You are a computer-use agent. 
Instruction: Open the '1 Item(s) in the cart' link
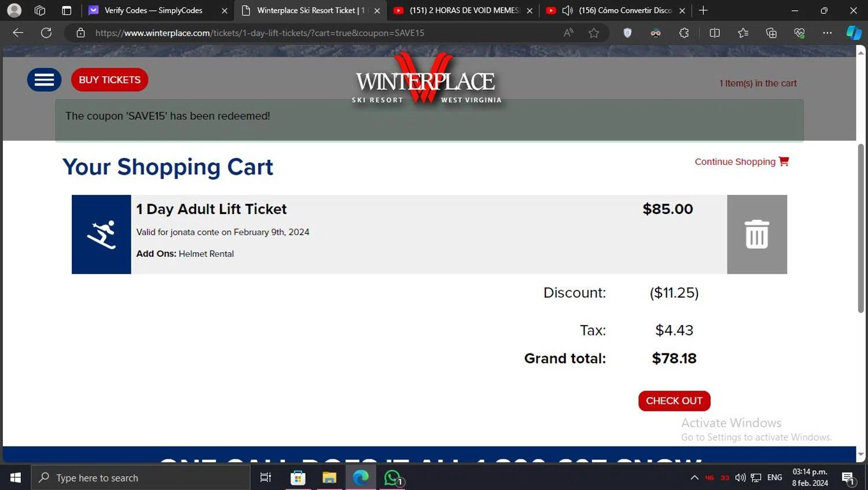pos(757,83)
